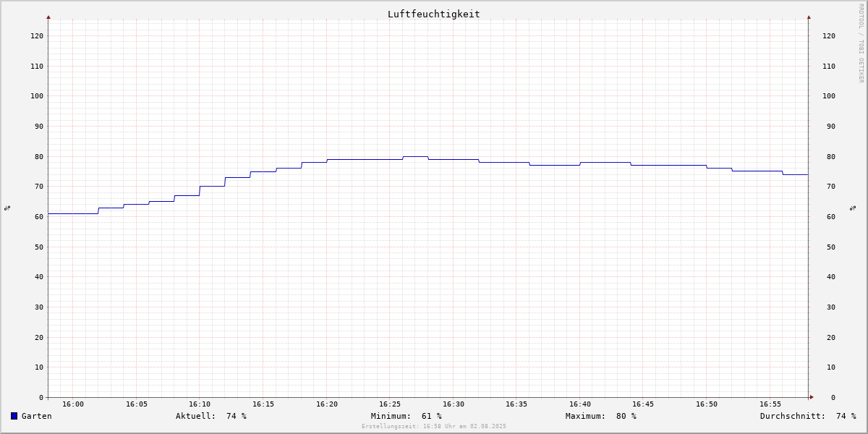Click the 16:40 time axis label
The width and height of the screenshot is (868, 434).
tap(580, 404)
